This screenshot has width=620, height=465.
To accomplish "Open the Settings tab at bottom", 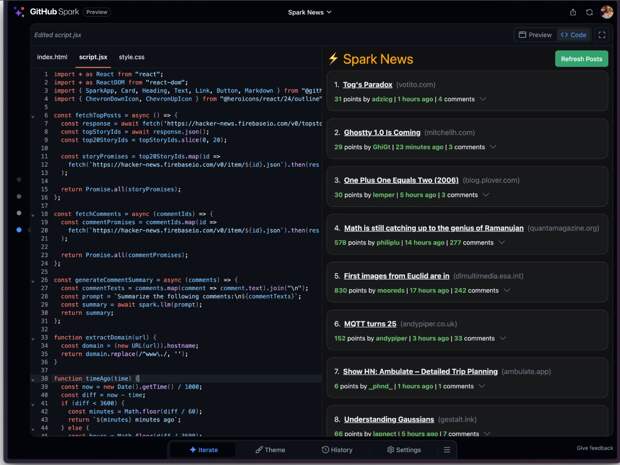I will click(x=404, y=450).
